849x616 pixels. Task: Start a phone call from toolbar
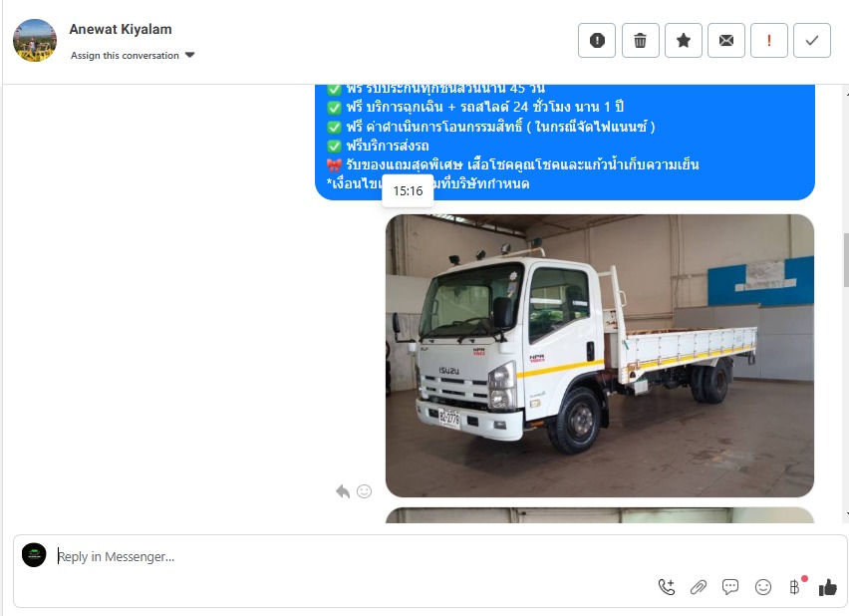(667, 587)
